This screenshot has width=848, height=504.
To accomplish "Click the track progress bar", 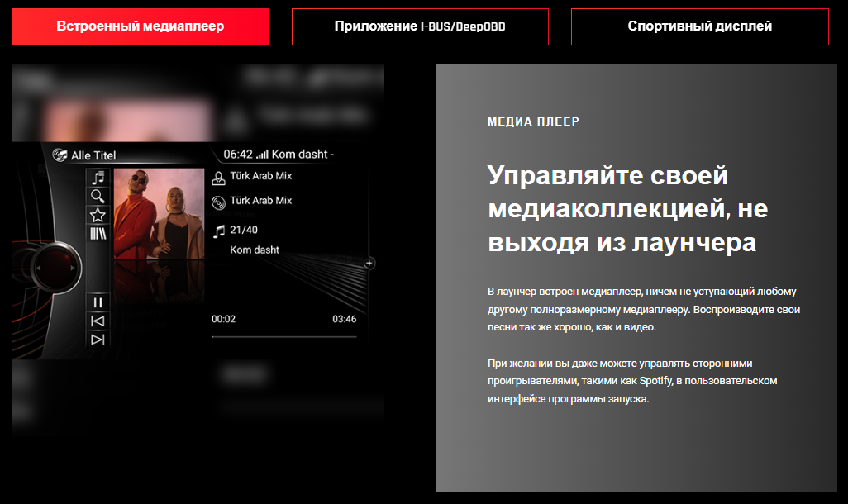I will click(x=284, y=337).
